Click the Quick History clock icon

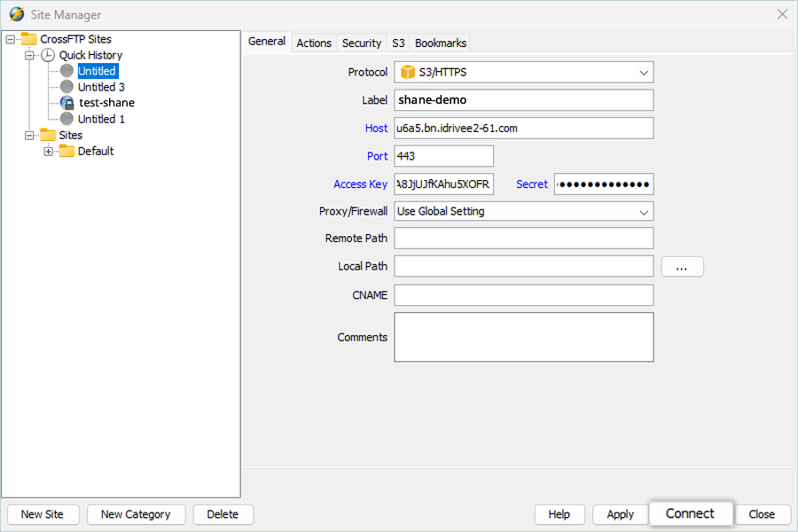point(48,55)
